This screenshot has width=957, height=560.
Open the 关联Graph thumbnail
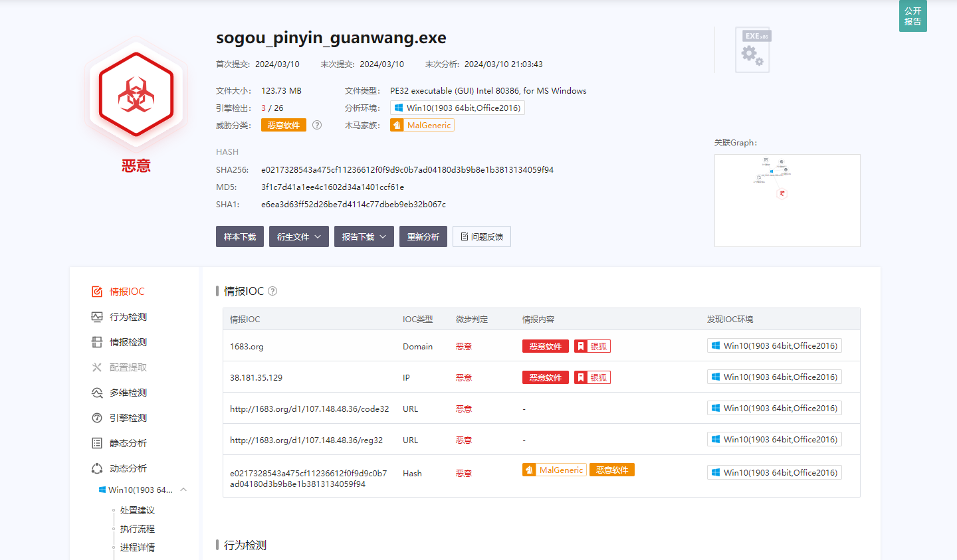(788, 201)
